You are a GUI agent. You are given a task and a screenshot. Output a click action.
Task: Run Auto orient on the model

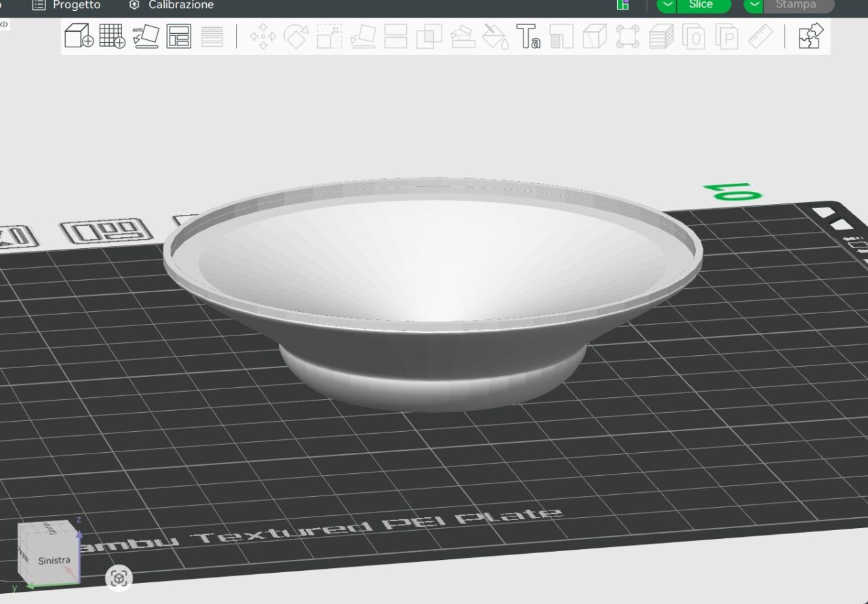(x=145, y=36)
